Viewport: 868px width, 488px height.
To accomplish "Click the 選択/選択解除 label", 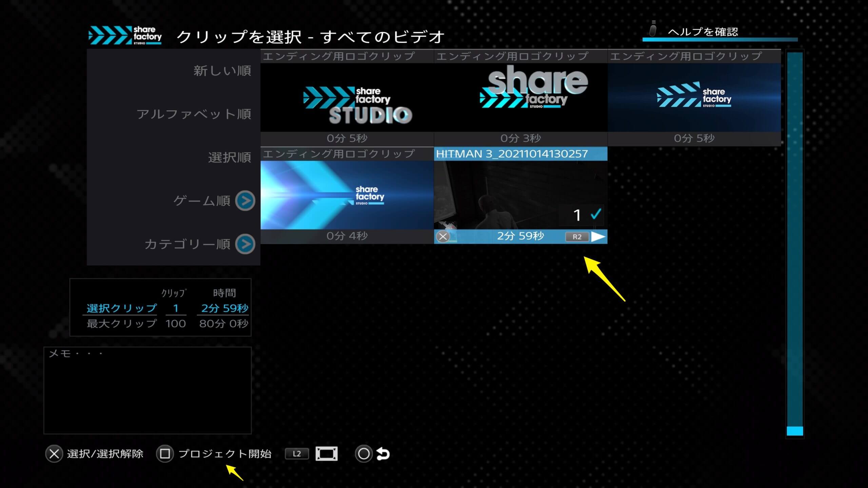I will pos(105,454).
